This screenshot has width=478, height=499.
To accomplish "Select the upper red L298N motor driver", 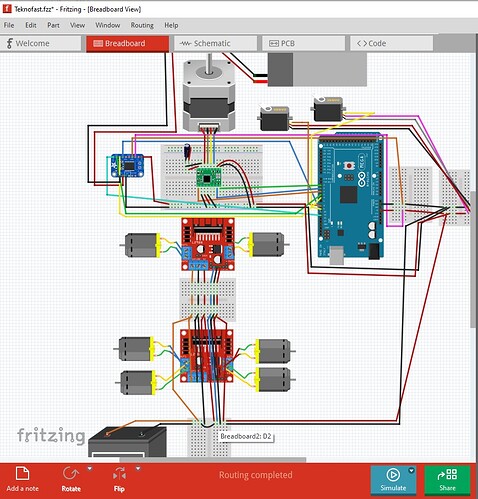I will pyautogui.click(x=208, y=244).
